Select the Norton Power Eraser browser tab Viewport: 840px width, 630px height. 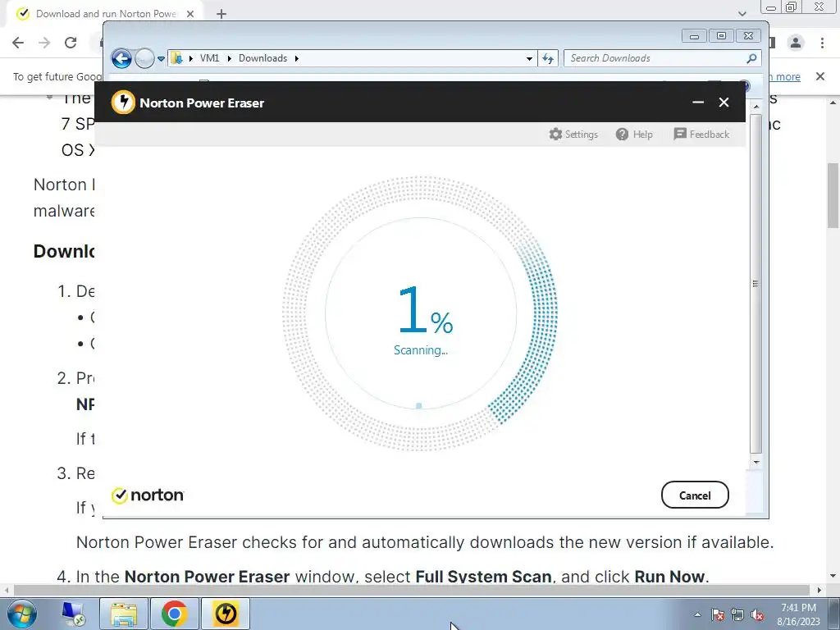tap(106, 14)
